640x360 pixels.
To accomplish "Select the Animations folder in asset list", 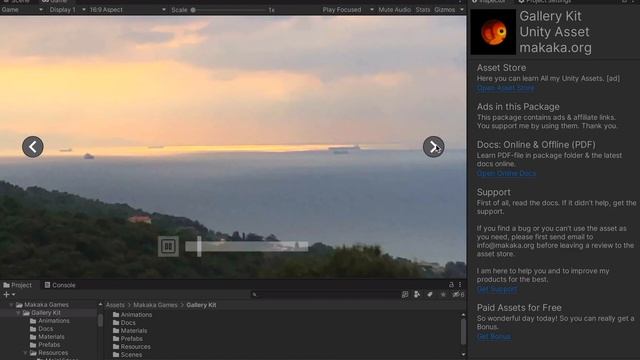I will pyautogui.click(x=132, y=315).
